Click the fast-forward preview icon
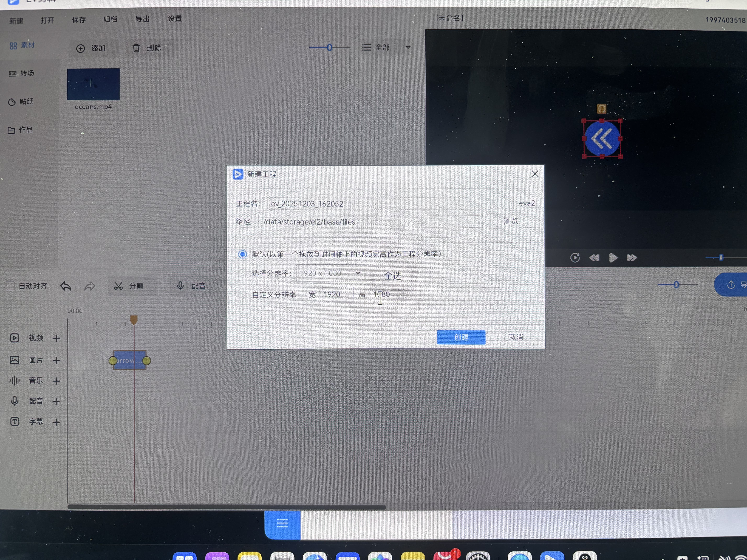The width and height of the screenshot is (747, 560). 632,258
